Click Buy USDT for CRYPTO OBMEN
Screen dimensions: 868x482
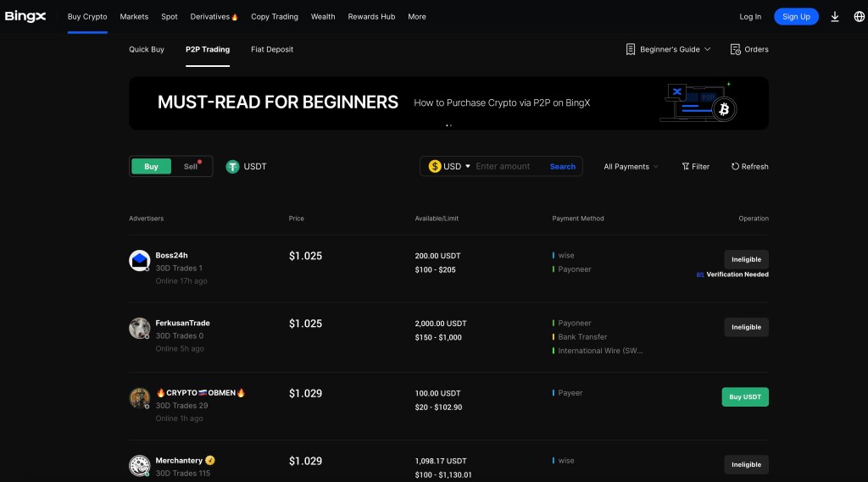point(745,396)
